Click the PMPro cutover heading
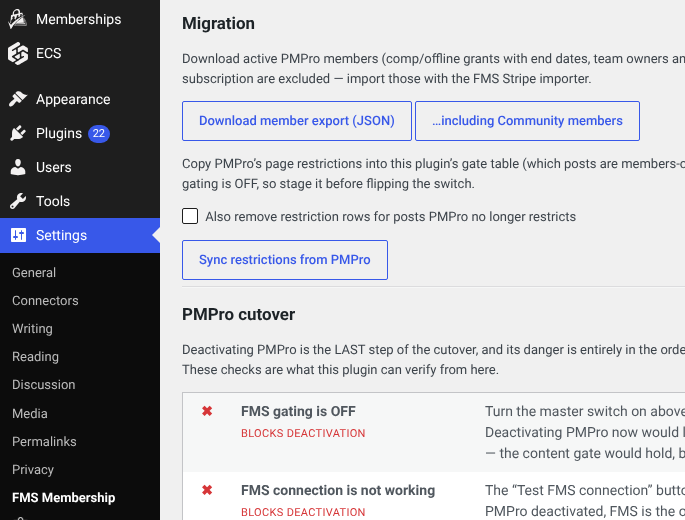 (239, 315)
